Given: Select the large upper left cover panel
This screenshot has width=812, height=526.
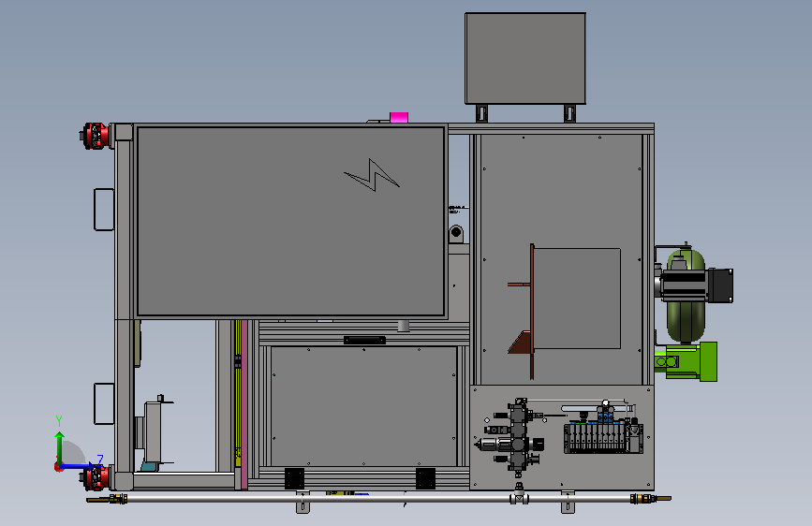Looking at the screenshot, I should click(x=290, y=221).
